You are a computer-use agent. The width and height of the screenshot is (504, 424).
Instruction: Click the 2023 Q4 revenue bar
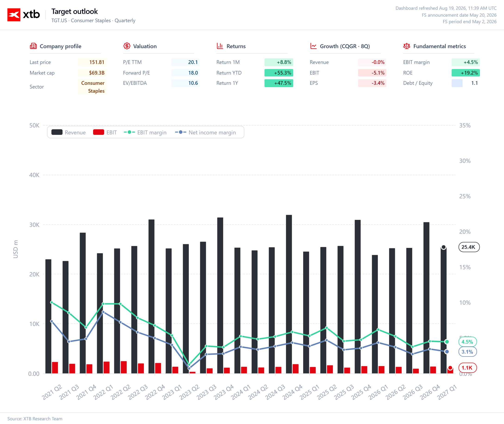point(220,295)
